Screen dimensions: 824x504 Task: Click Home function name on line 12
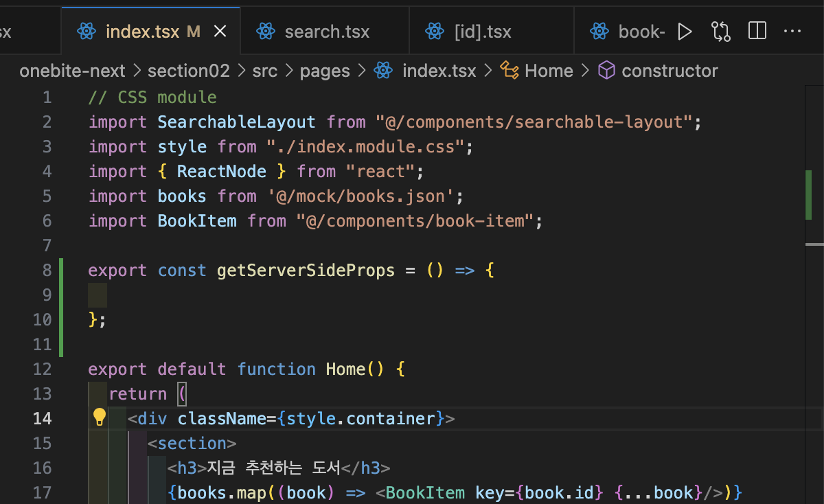tap(345, 369)
